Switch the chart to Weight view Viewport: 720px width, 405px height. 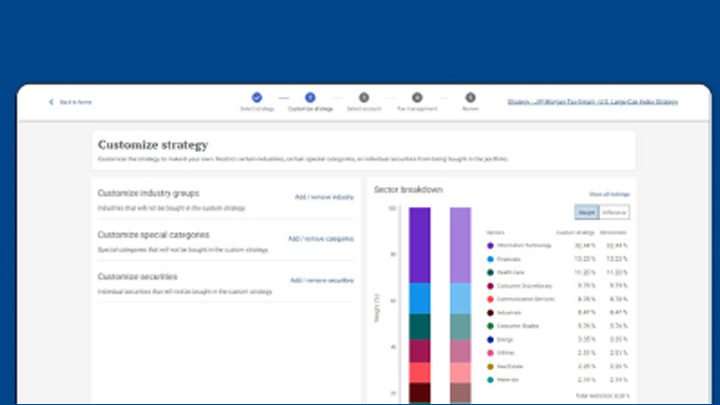pos(586,212)
